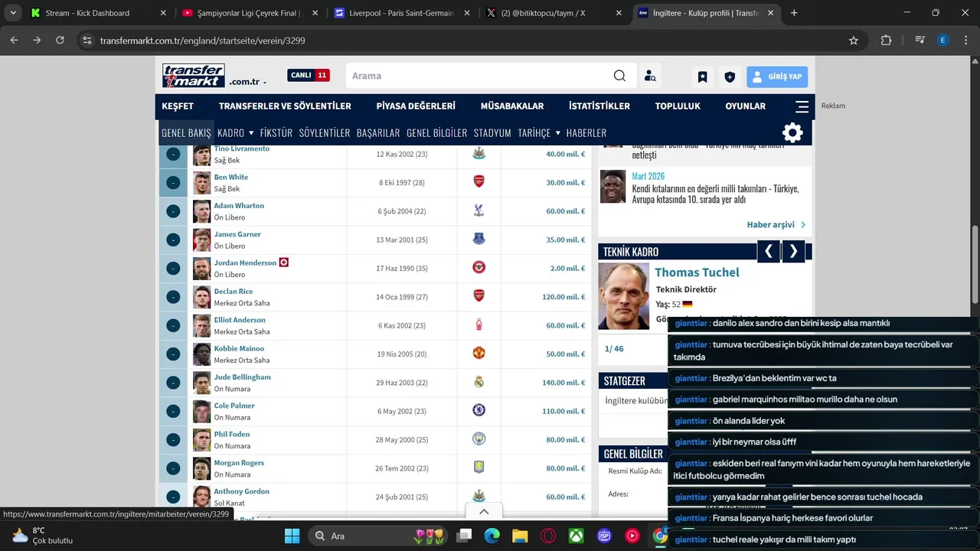The height and width of the screenshot is (551, 980).
Task: Click Aston Villa crest in Morgan Rogers row
Action: [479, 468]
